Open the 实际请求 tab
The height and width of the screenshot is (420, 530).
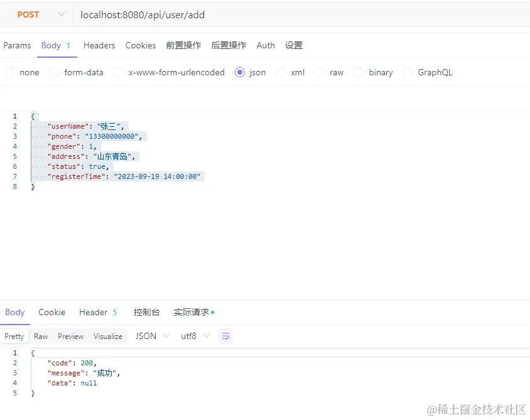tap(193, 312)
